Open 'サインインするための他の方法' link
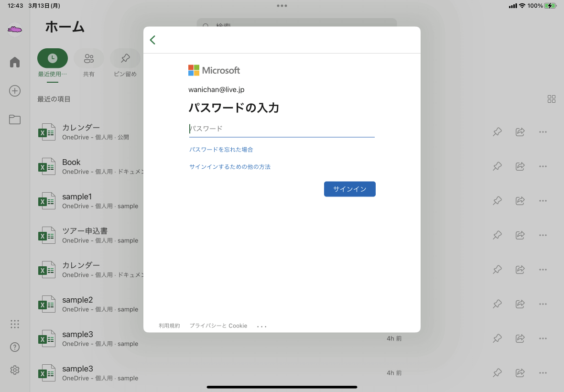Screen dimensions: 564x392 pyautogui.click(x=230, y=167)
